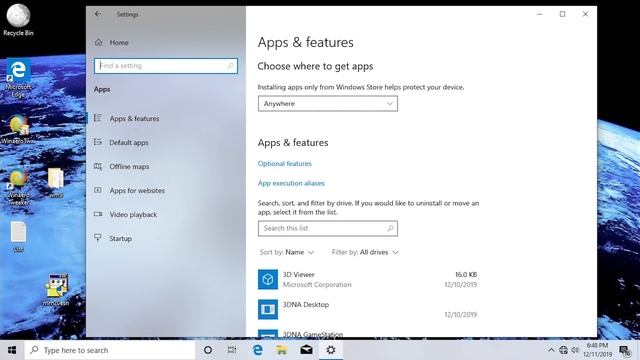Click the Offline maps sidebar icon
This screenshot has height=360, width=640.
coord(98,166)
